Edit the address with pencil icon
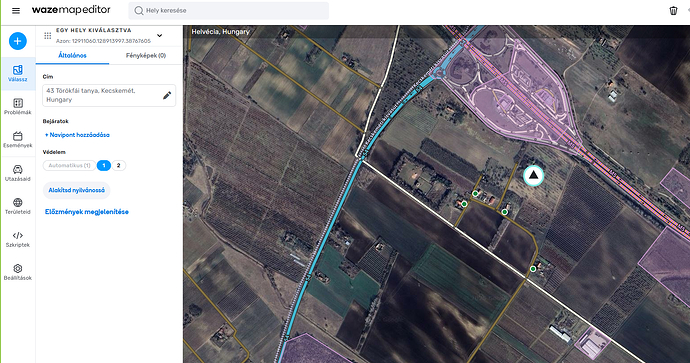The height and width of the screenshot is (363, 690). [x=167, y=95]
